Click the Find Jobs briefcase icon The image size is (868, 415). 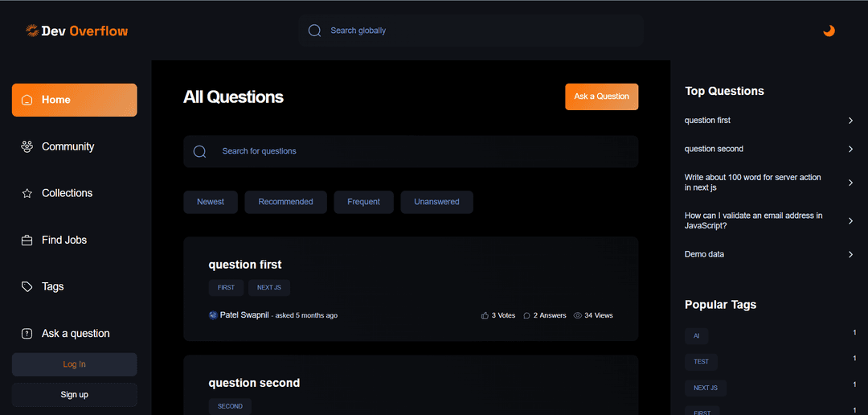click(x=27, y=240)
